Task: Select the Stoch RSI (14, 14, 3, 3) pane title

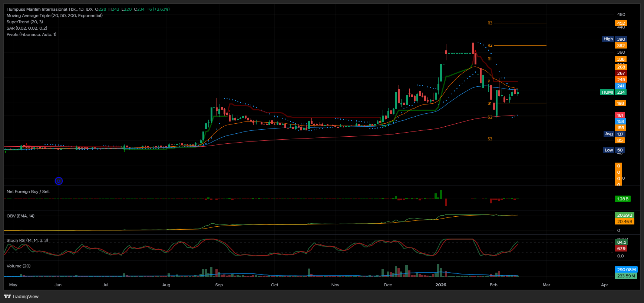Action: 27,240
